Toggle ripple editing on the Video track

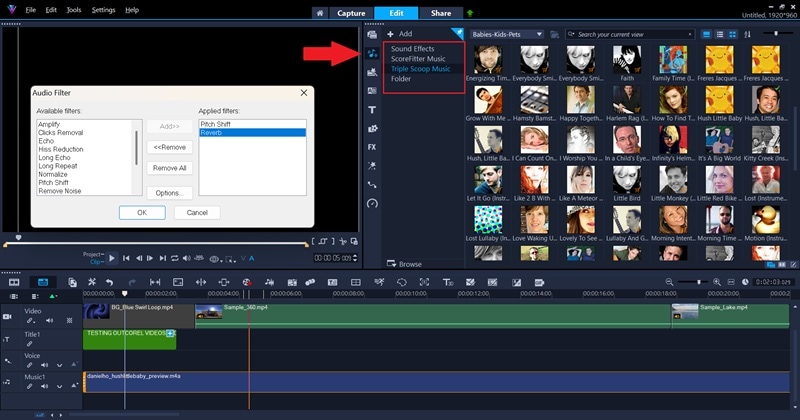[x=31, y=320]
